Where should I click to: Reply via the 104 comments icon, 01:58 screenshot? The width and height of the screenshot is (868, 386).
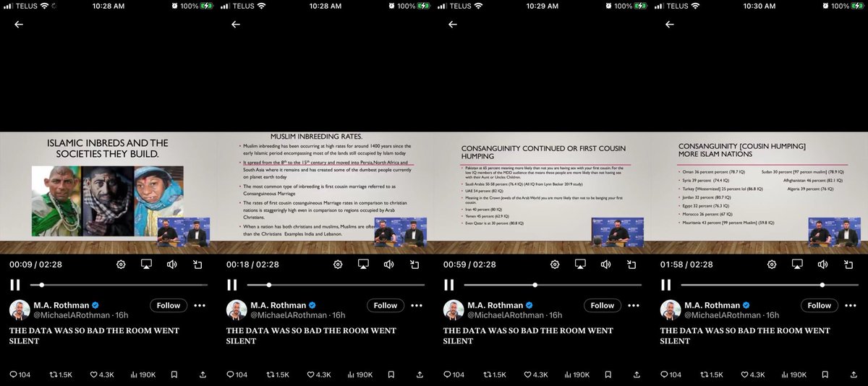pos(671,374)
